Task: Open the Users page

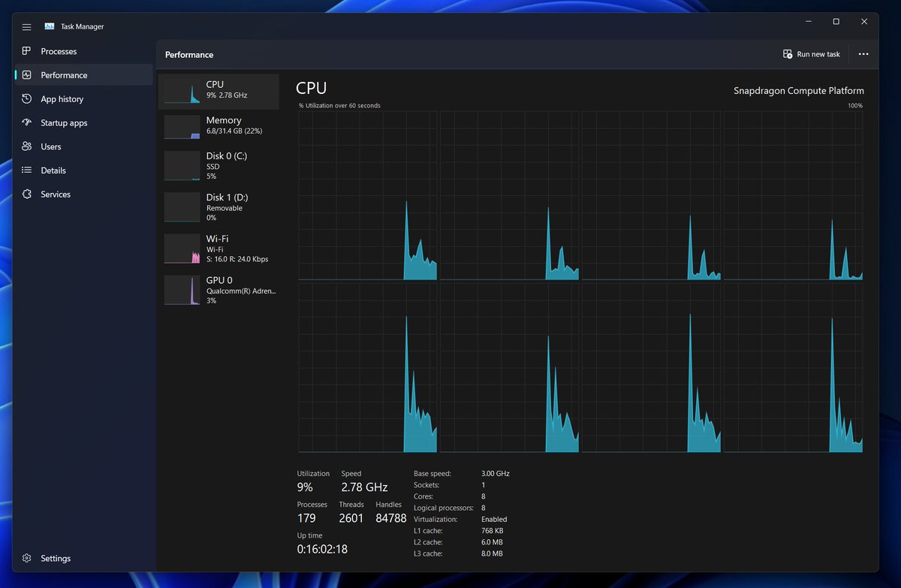Action: point(83,146)
